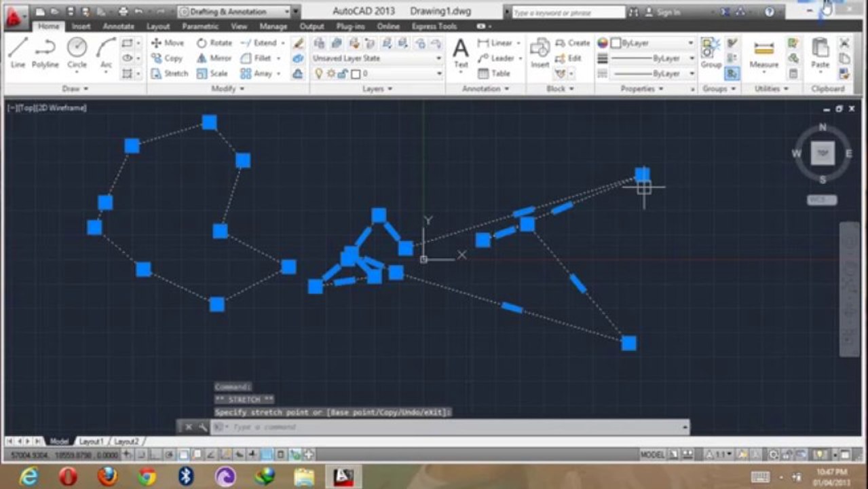
Task: Expand the Annotation panel
Action: click(x=485, y=89)
